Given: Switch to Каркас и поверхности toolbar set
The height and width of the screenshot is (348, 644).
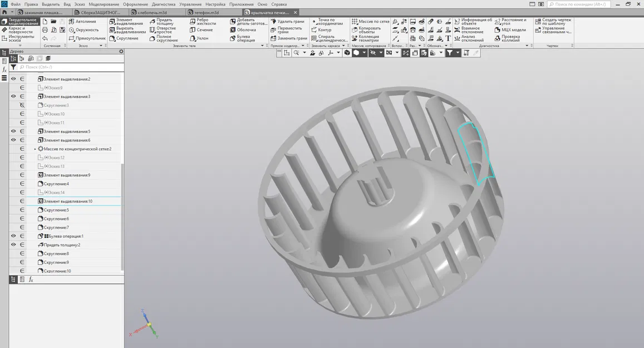Looking at the screenshot, I should point(21,30).
